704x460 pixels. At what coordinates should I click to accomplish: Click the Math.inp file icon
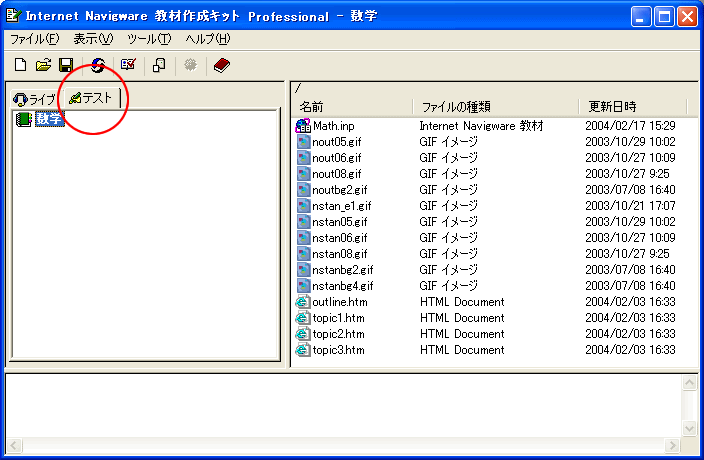tap(303, 126)
